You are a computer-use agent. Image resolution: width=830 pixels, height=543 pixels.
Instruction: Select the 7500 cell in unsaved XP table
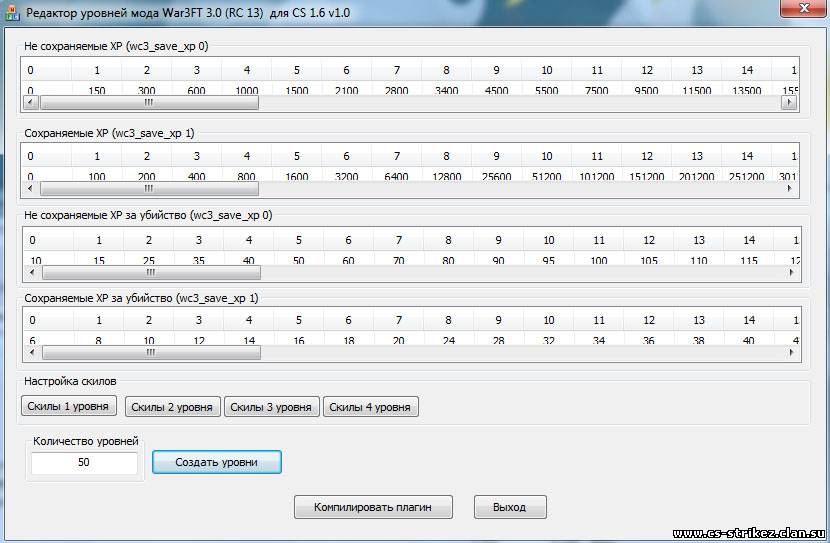pyautogui.click(x=596, y=90)
